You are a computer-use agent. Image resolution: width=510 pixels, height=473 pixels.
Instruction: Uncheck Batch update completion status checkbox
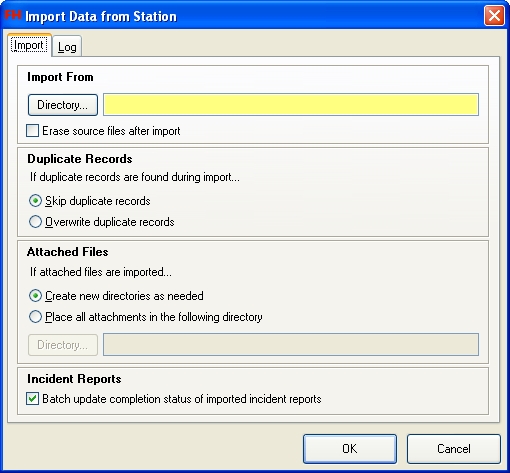click(32, 399)
